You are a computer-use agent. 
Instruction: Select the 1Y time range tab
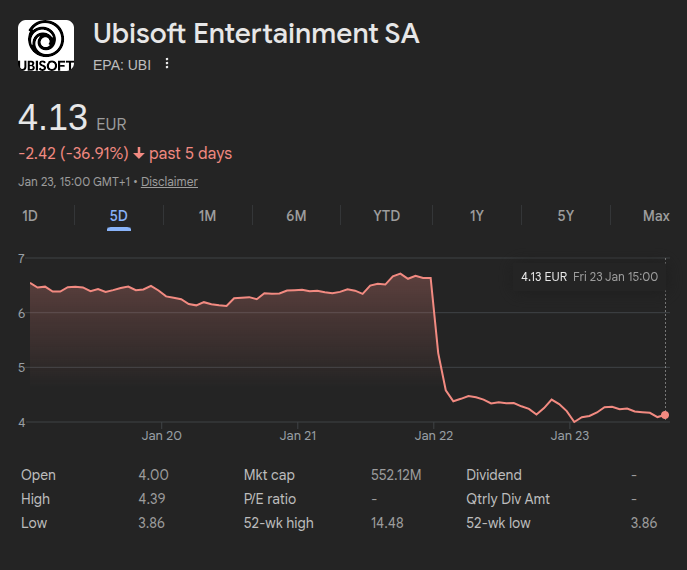pos(477,216)
